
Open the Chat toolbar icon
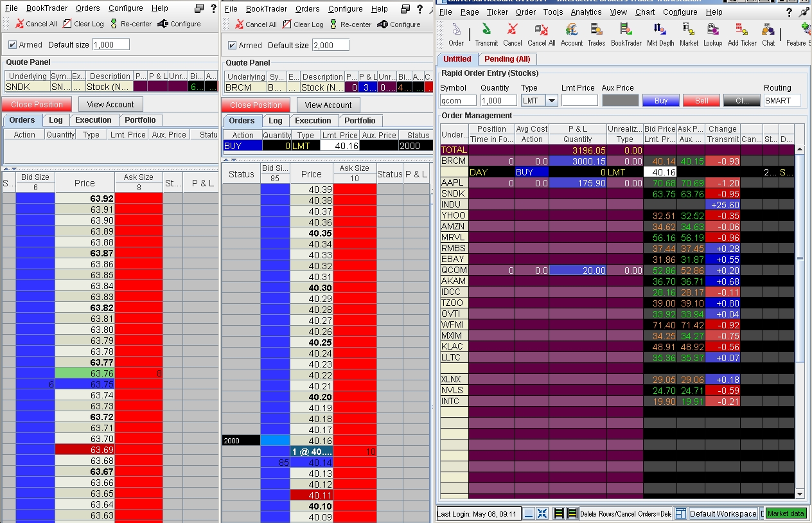768,34
